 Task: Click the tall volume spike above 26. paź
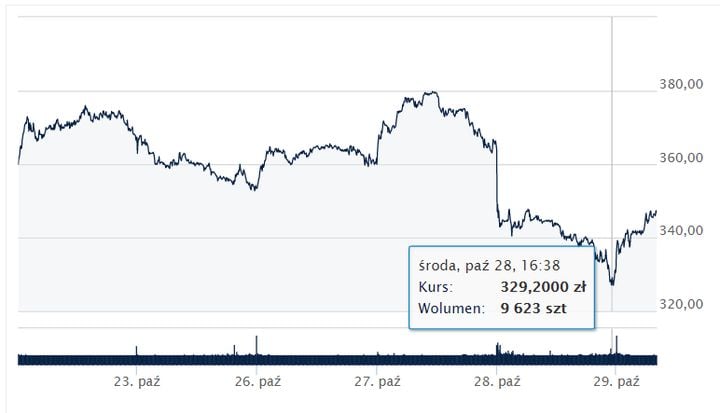257,344
